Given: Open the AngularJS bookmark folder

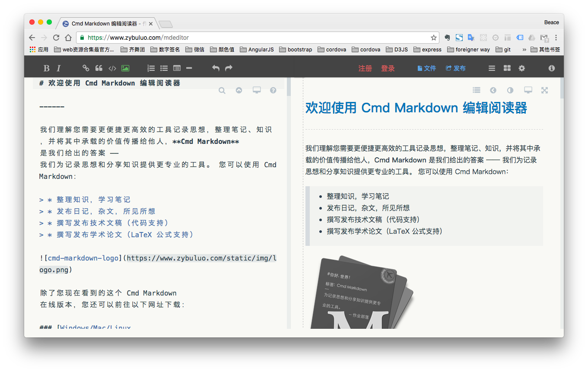Looking at the screenshot, I should (x=257, y=49).
